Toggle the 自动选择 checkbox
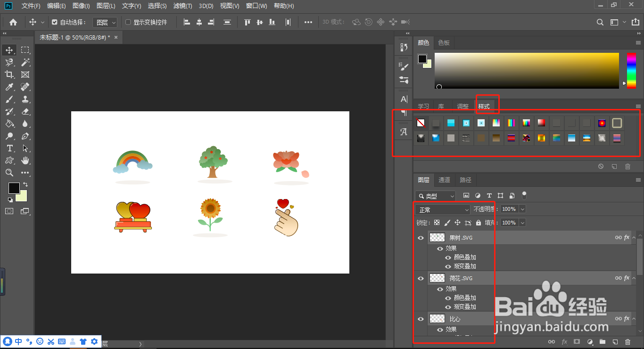Screen dimensions: 644x349 tap(54, 22)
